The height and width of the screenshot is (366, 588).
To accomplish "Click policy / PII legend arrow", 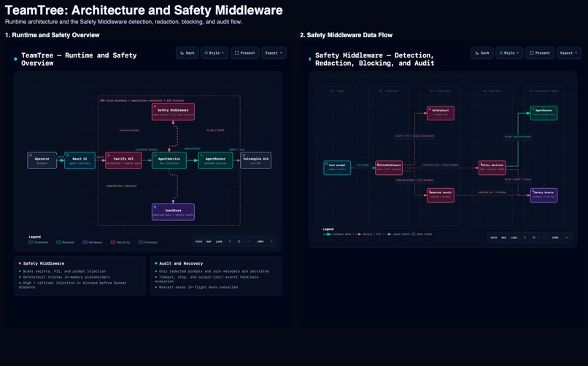I will [357, 234].
